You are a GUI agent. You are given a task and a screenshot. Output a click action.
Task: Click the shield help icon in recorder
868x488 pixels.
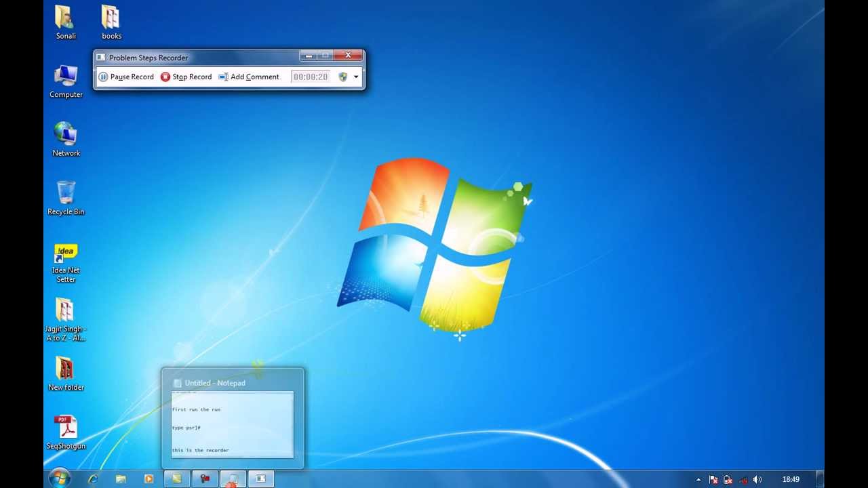pyautogui.click(x=343, y=77)
